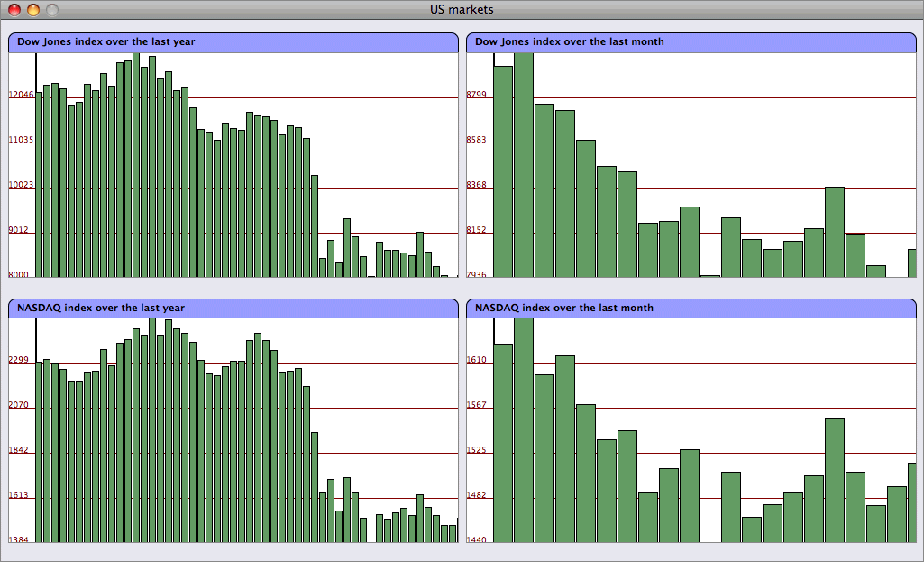Click the 2299 axis label in NASDAQ yearly chart

coord(19,360)
